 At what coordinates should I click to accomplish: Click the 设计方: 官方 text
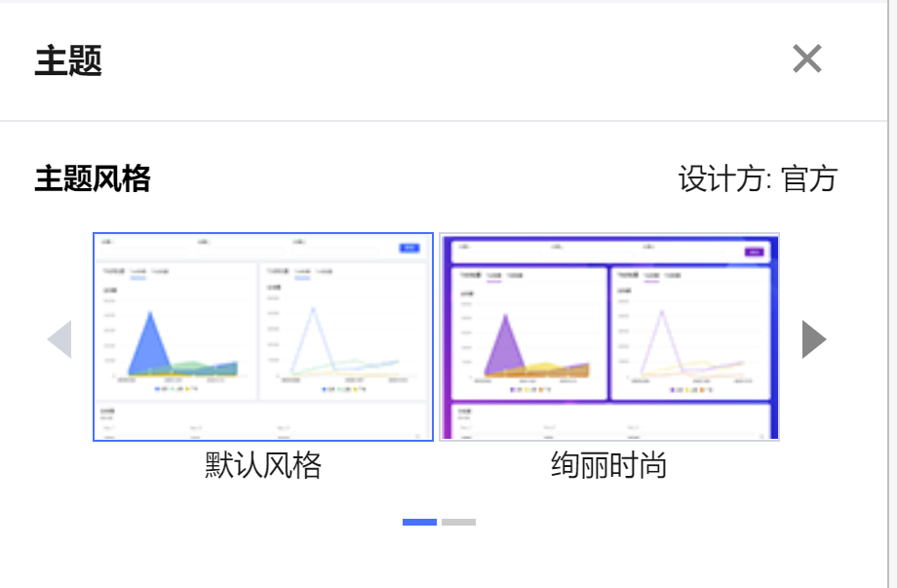(758, 179)
